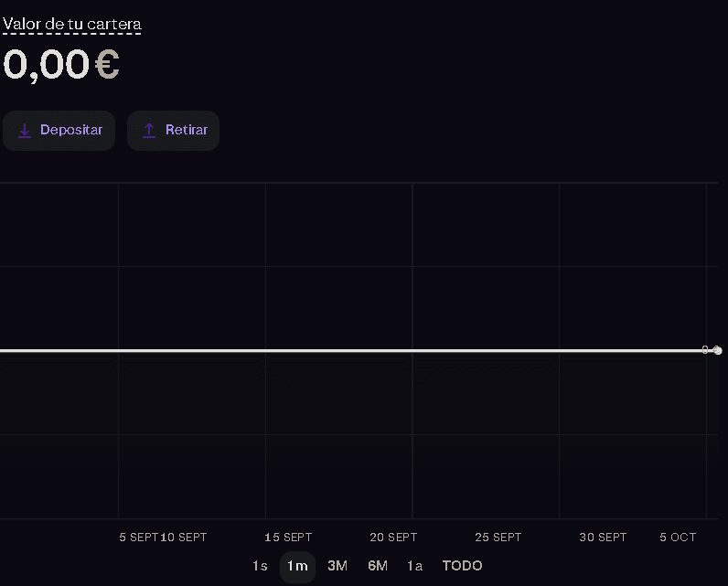Click the 10 SEPT axis label
Image resolution: width=728 pixels, height=586 pixels.
(x=184, y=538)
